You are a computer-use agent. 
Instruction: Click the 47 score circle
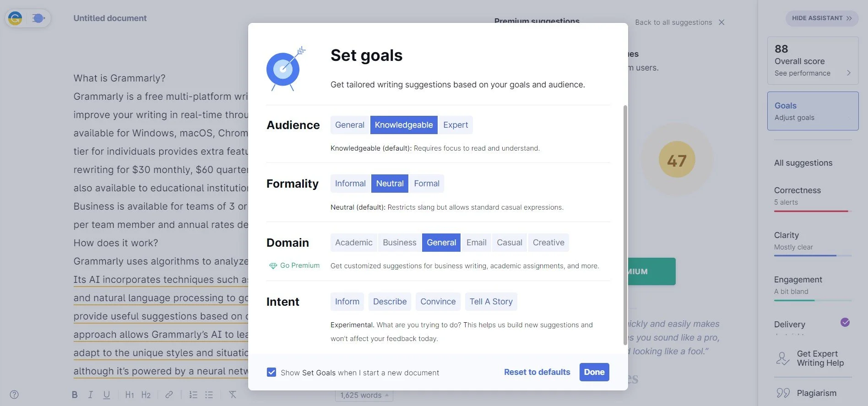point(677,160)
